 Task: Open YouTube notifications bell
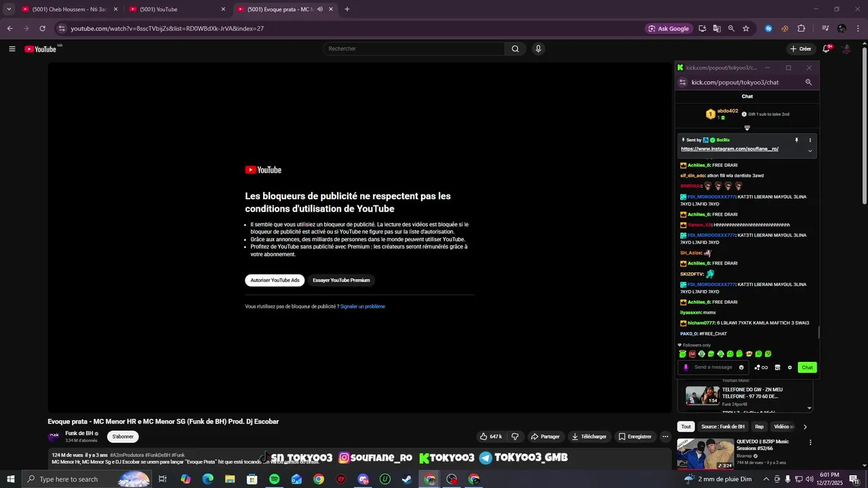(x=827, y=49)
